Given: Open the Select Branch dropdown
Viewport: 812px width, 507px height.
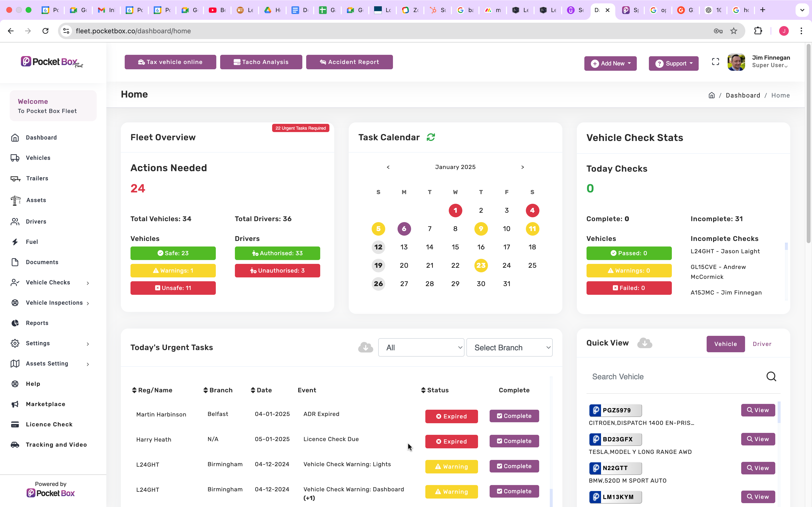Looking at the screenshot, I should [509, 348].
